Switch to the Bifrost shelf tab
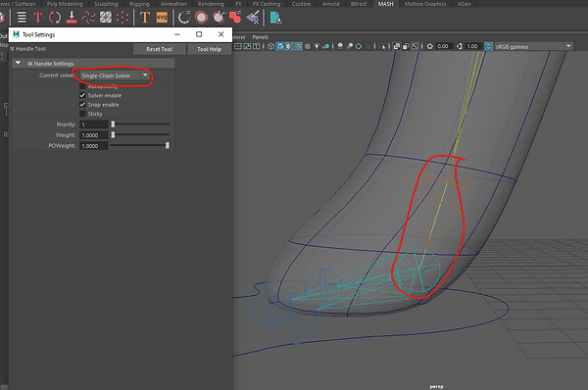 [359, 4]
